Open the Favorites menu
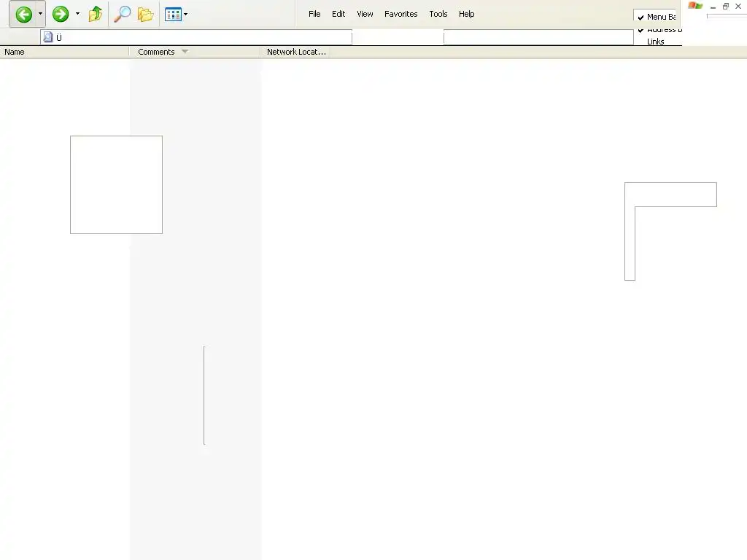 coord(401,15)
